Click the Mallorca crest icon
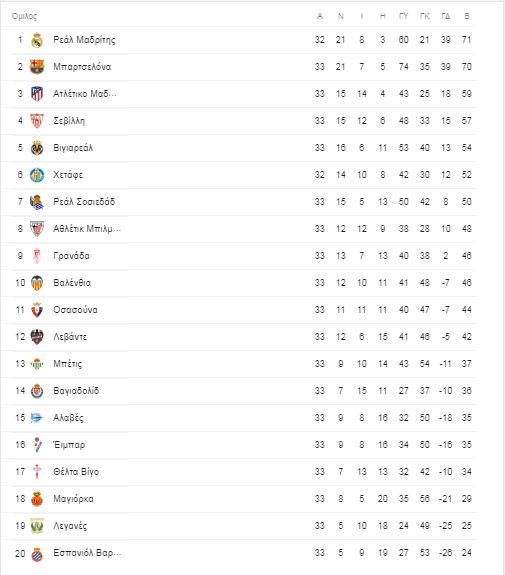Screen dimensions: 505x575 (x=37, y=499)
